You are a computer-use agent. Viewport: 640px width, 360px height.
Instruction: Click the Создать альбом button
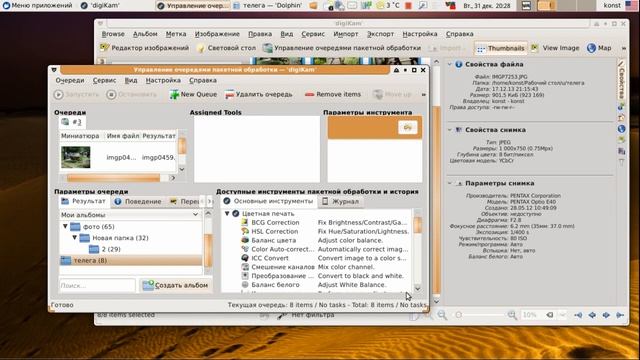coord(176,285)
